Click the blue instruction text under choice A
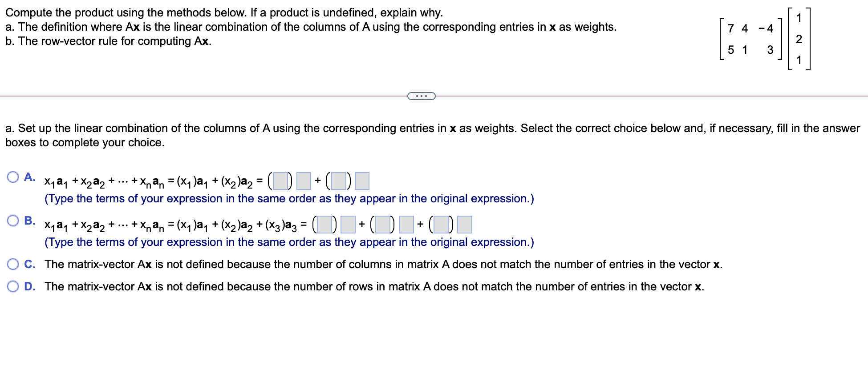868x378 pixels. (x=289, y=198)
